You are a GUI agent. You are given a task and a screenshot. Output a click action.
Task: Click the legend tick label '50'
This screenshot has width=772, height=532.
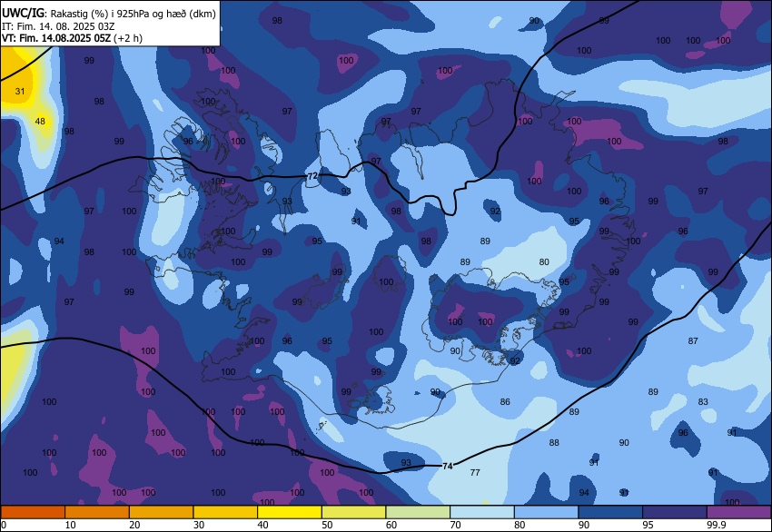[x=327, y=525]
